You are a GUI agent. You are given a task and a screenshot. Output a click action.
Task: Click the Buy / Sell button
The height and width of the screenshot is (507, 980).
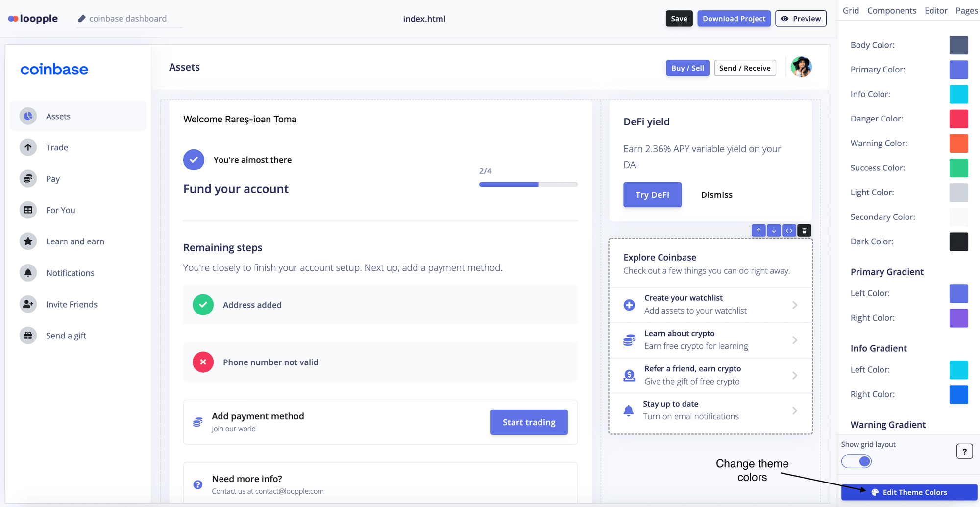pyautogui.click(x=687, y=68)
